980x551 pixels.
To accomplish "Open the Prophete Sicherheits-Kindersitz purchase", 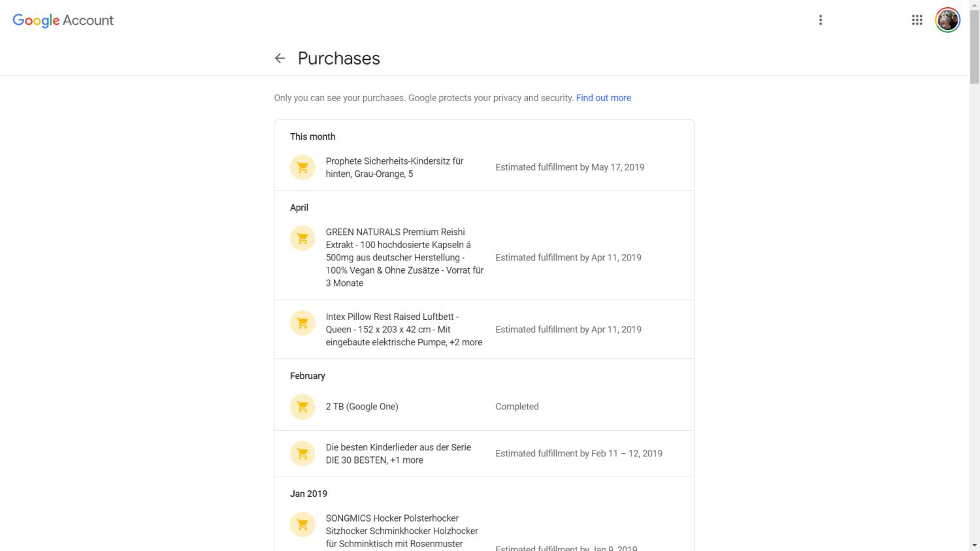I will point(395,167).
